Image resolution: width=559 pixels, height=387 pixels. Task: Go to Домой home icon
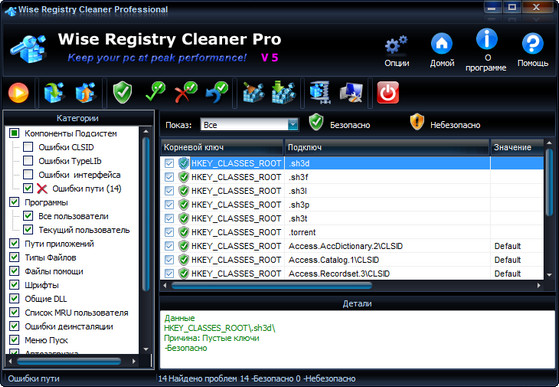tap(442, 43)
